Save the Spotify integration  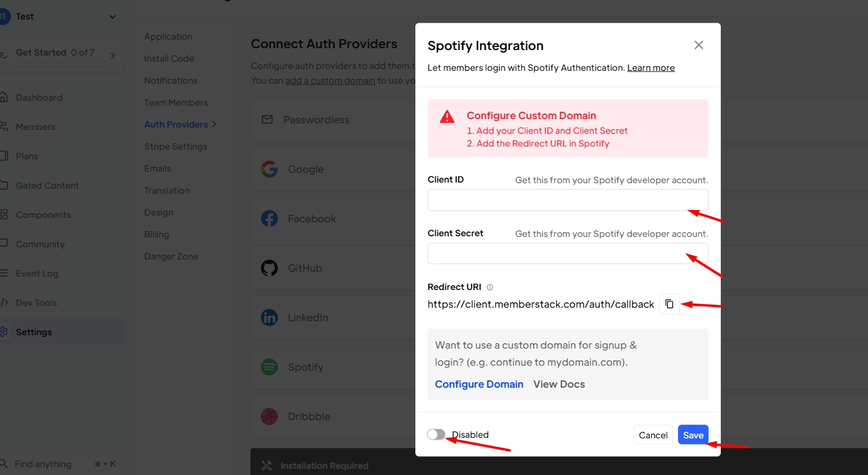(x=693, y=435)
